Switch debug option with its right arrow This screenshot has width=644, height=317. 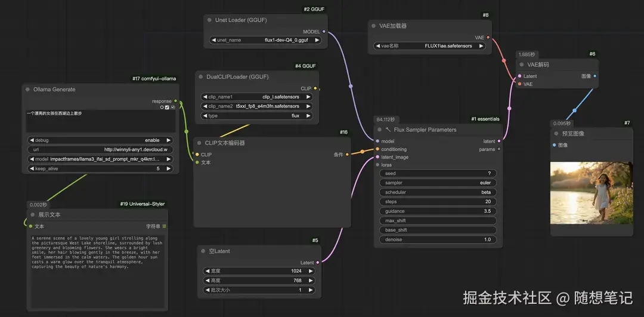click(x=168, y=140)
